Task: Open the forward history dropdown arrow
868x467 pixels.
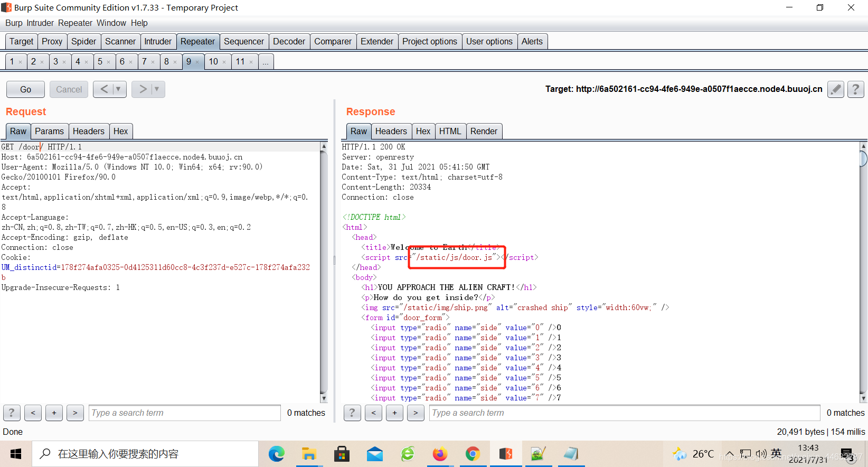Action: [x=157, y=89]
